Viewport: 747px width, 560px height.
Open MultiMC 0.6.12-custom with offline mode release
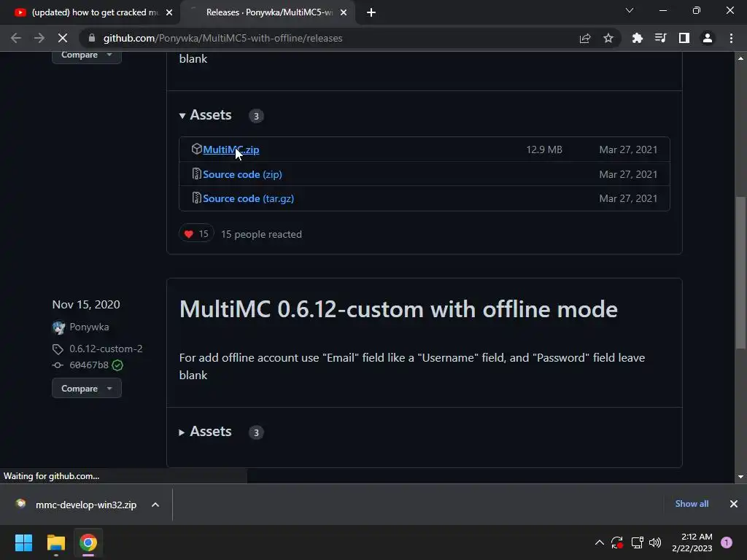coord(398,309)
